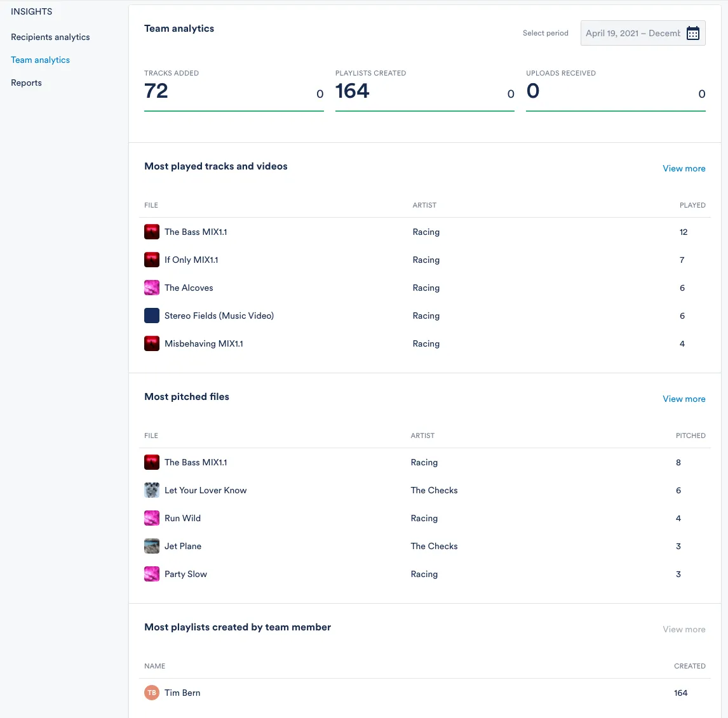Sort files by the PITCHED column header
The height and width of the screenshot is (718, 728).
tap(691, 435)
